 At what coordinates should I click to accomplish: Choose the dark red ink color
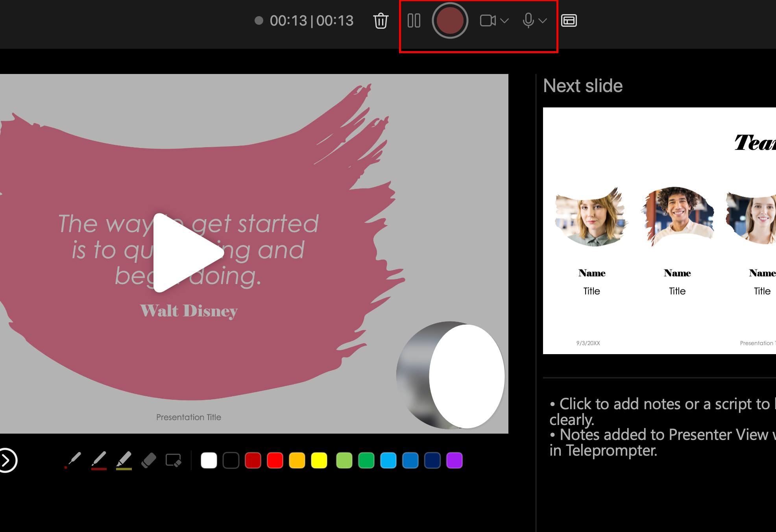pyautogui.click(x=253, y=460)
